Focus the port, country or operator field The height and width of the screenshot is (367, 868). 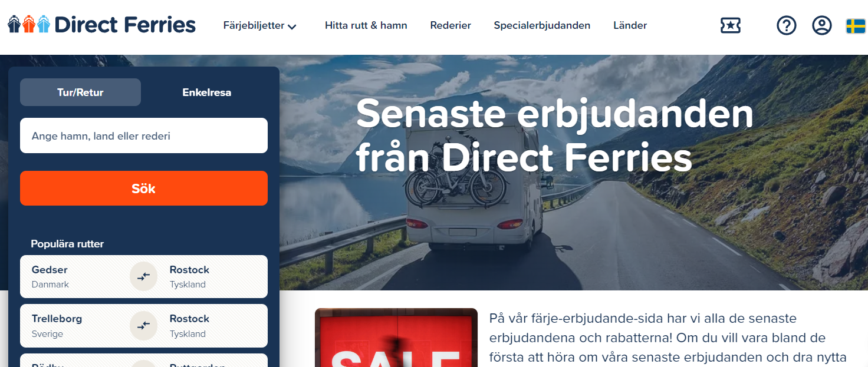pos(144,135)
